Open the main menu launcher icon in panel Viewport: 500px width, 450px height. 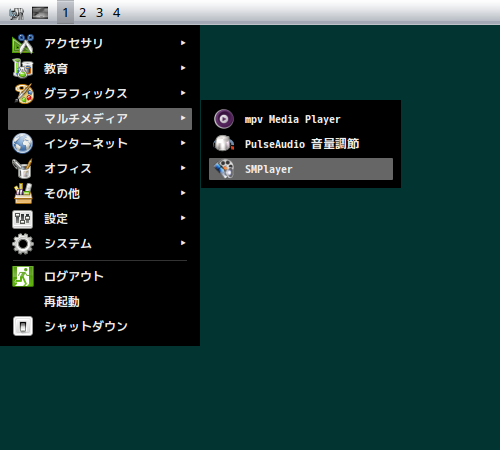click(16, 13)
